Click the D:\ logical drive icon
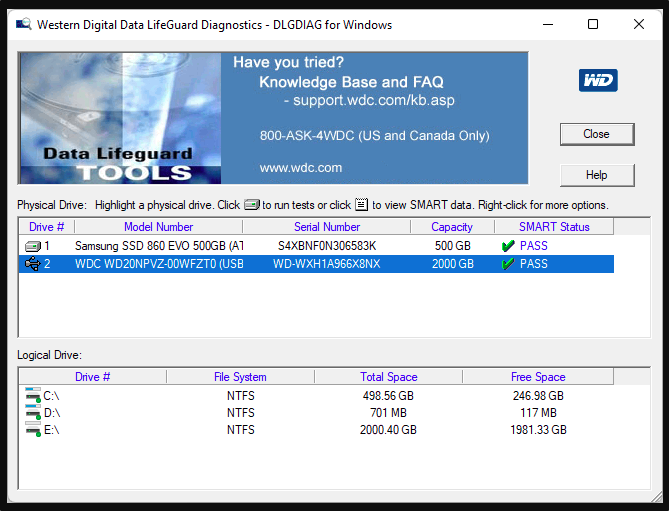Image resolution: width=669 pixels, height=511 pixels. [x=33, y=412]
